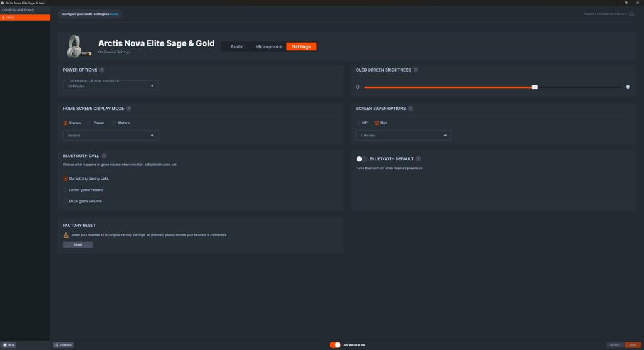Show OLED Screen Brightness help tooltip icon
The height and width of the screenshot is (350, 644).
(x=416, y=70)
